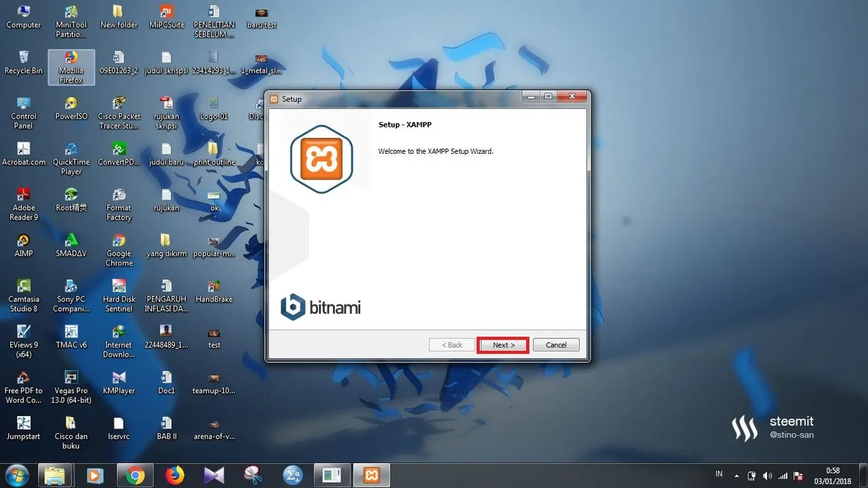Select PENELITIAN SEBELUM document icon
This screenshot has height=488, width=868.
[x=214, y=22]
